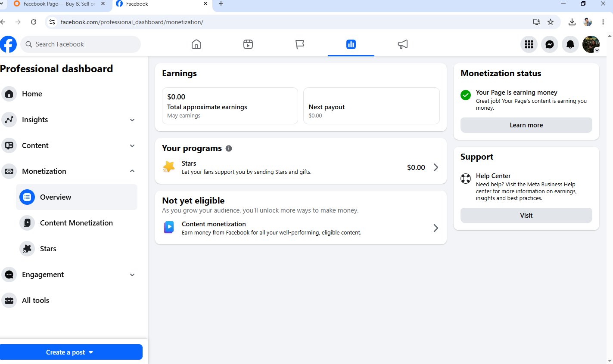
Task: Open the Ad Center megaphone icon
Action: click(403, 44)
